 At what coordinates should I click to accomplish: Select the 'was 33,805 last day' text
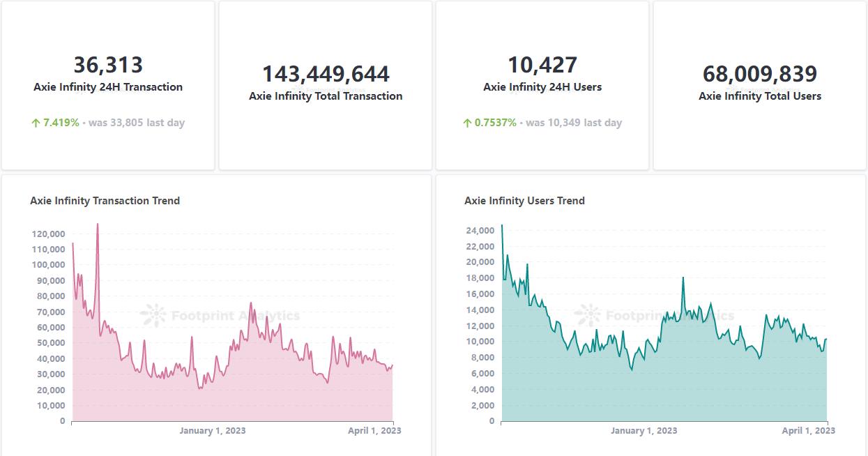coord(137,123)
